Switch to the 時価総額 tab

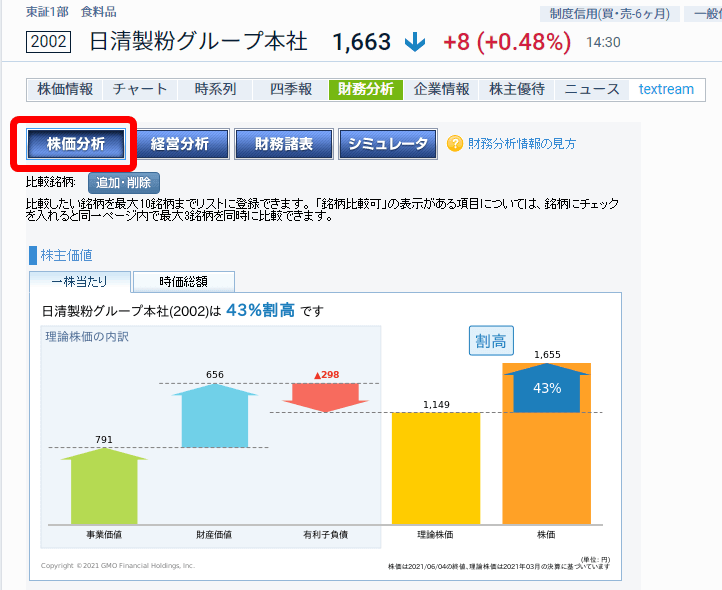[184, 281]
